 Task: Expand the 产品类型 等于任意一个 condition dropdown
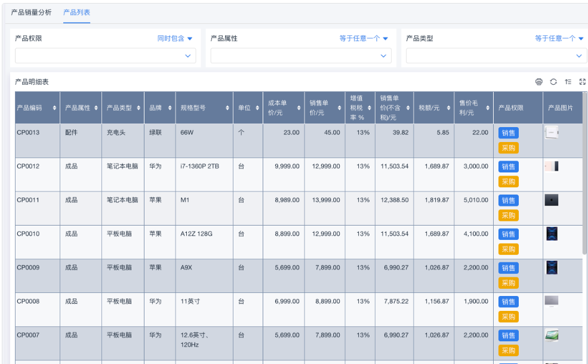(559, 38)
